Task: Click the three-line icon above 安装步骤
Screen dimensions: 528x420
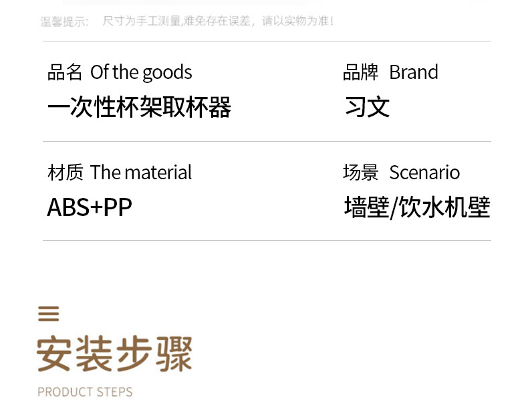Action: coord(49,314)
